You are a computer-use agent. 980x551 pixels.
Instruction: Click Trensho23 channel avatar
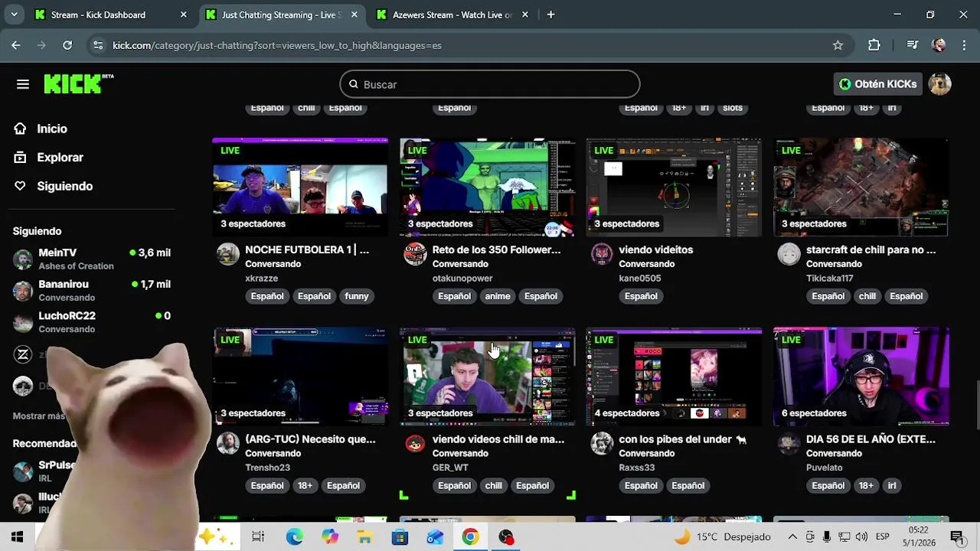(x=227, y=443)
